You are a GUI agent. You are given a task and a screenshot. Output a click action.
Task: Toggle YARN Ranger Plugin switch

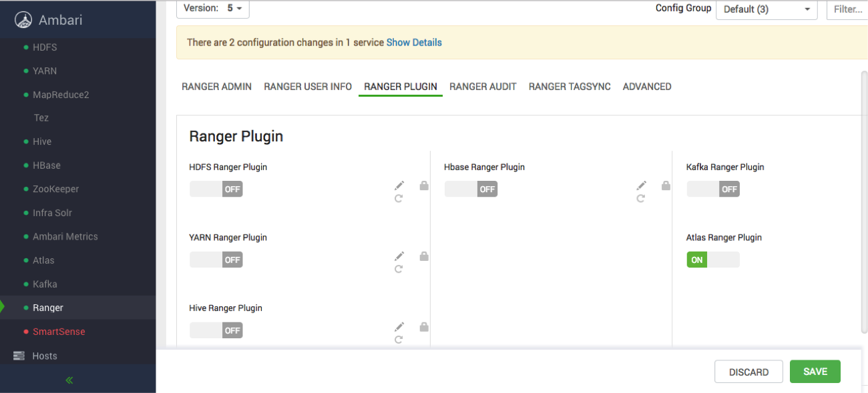(216, 260)
